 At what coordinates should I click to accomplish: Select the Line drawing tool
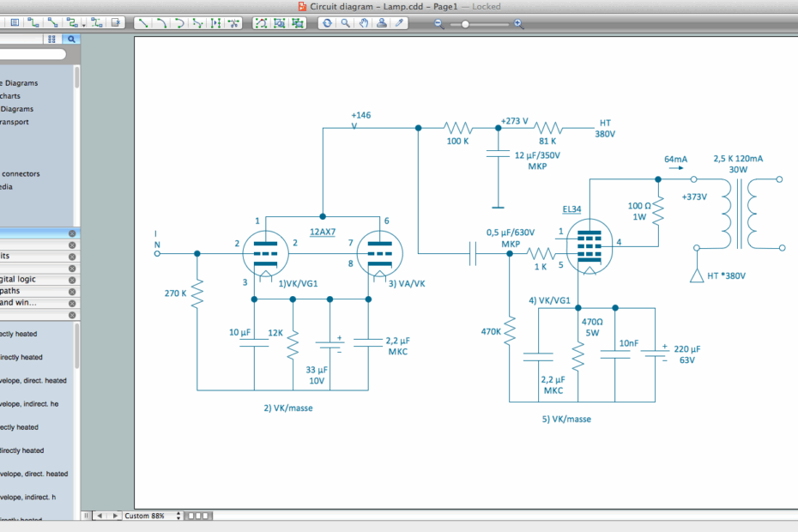pos(142,23)
